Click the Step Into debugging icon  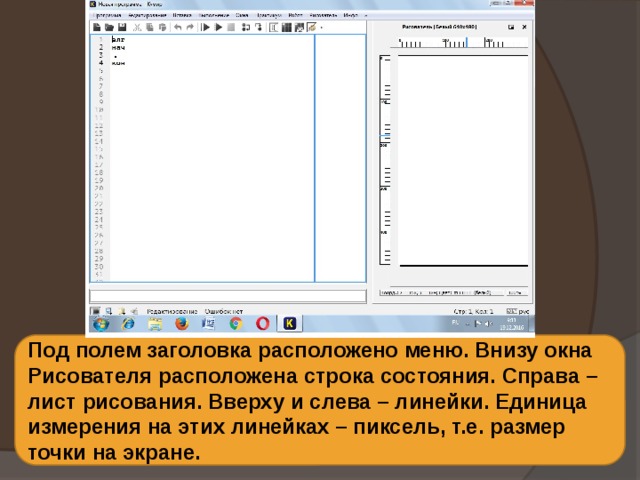click(x=246, y=27)
